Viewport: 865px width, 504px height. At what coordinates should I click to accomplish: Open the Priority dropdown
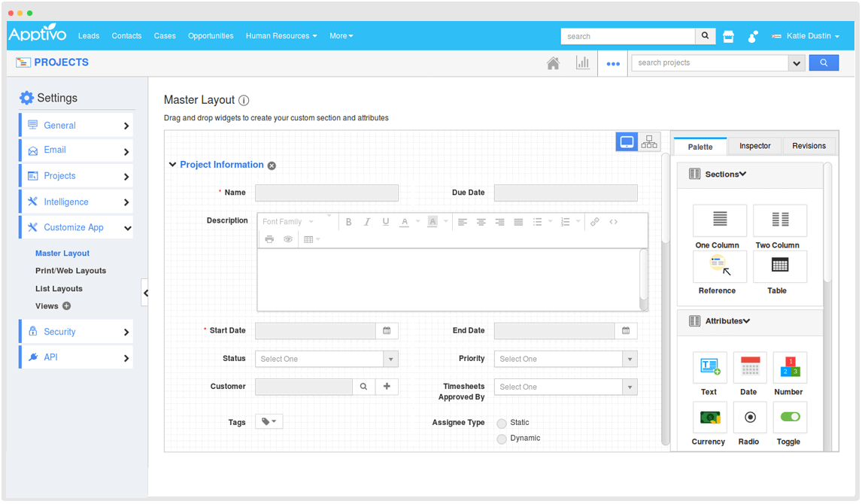pyautogui.click(x=566, y=359)
